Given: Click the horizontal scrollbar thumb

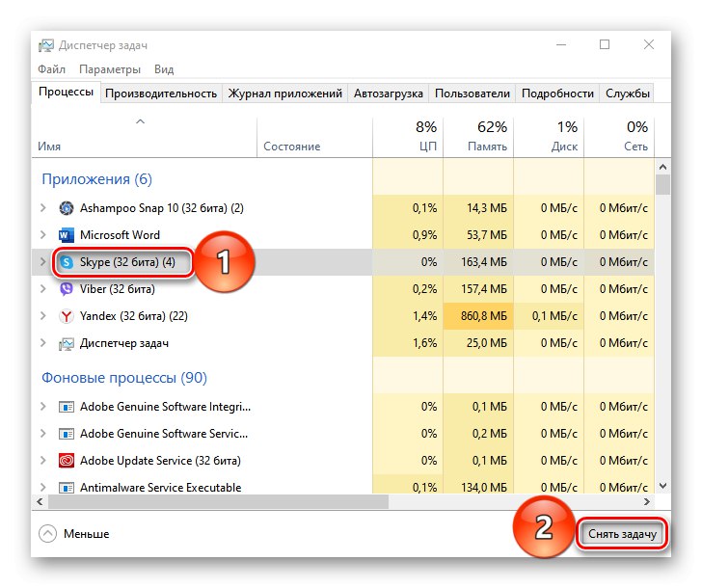Looking at the screenshot, I should click(x=218, y=501).
